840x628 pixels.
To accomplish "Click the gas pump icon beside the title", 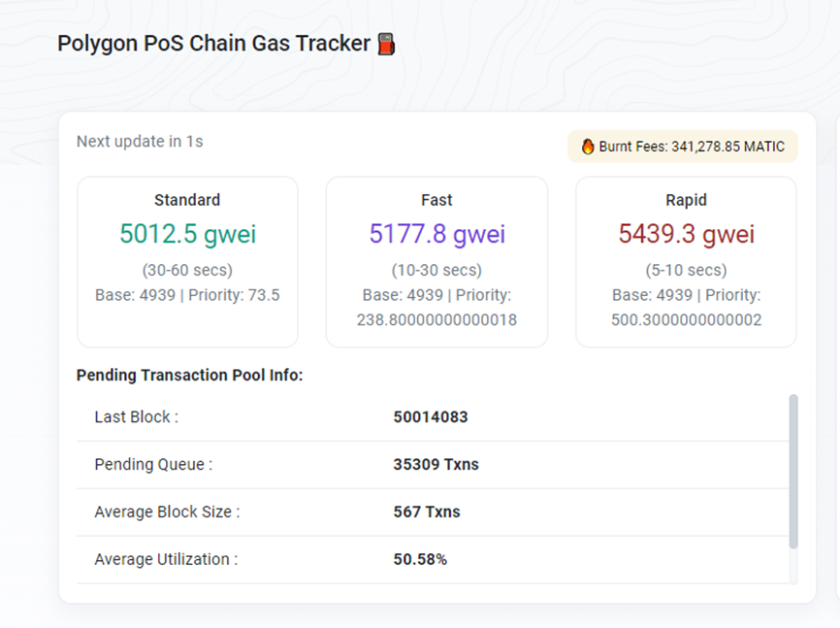I will tap(386, 44).
